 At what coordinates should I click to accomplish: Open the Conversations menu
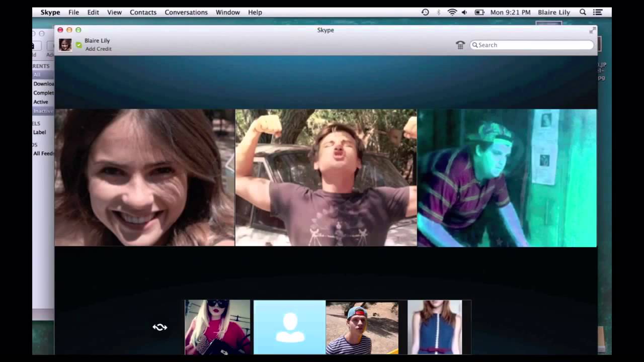click(186, 12)
